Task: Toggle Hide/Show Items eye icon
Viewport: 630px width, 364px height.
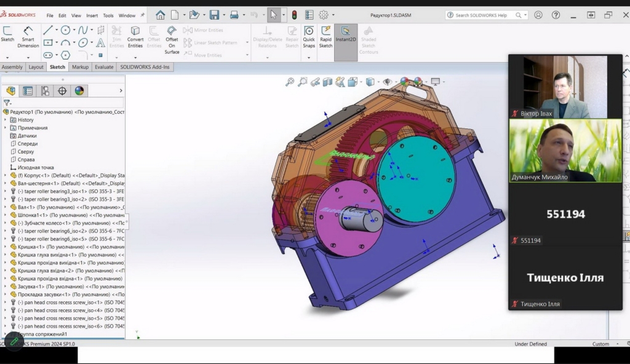Action: 387,82
